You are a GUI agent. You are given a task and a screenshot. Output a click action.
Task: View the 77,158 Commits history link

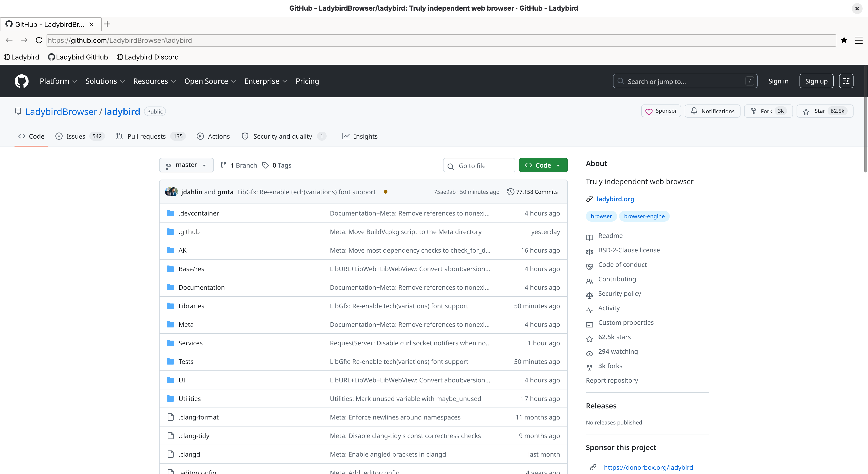pos(533,192)
